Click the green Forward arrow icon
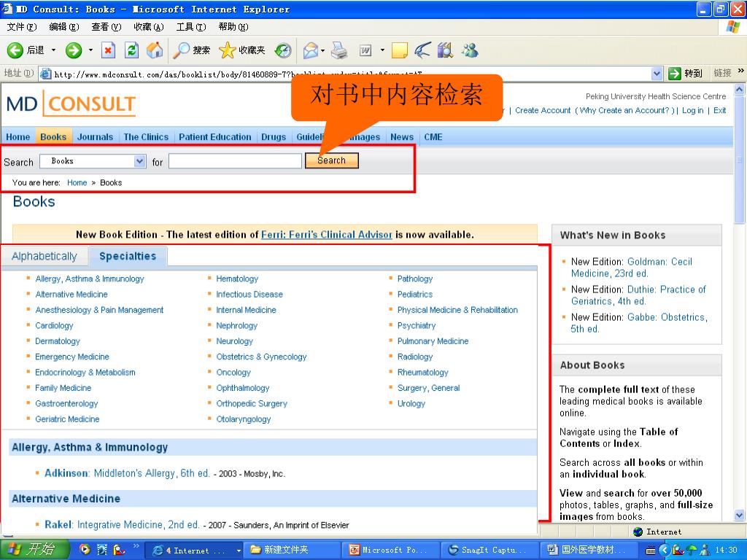747x560 pixels. [74, 50]
